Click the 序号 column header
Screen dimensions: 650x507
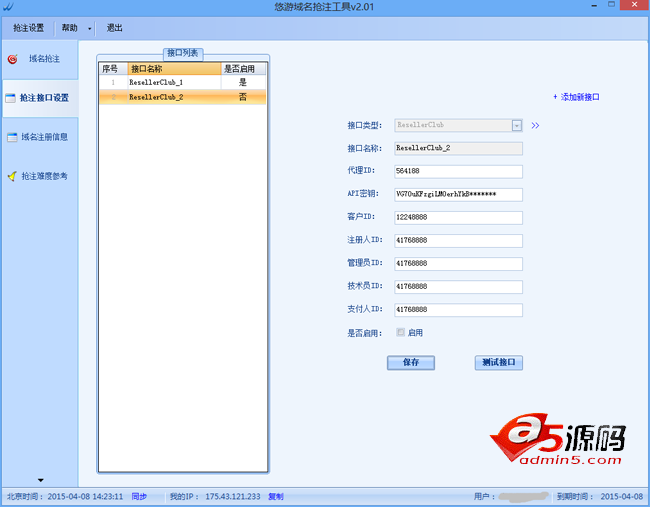pos(113,69)
